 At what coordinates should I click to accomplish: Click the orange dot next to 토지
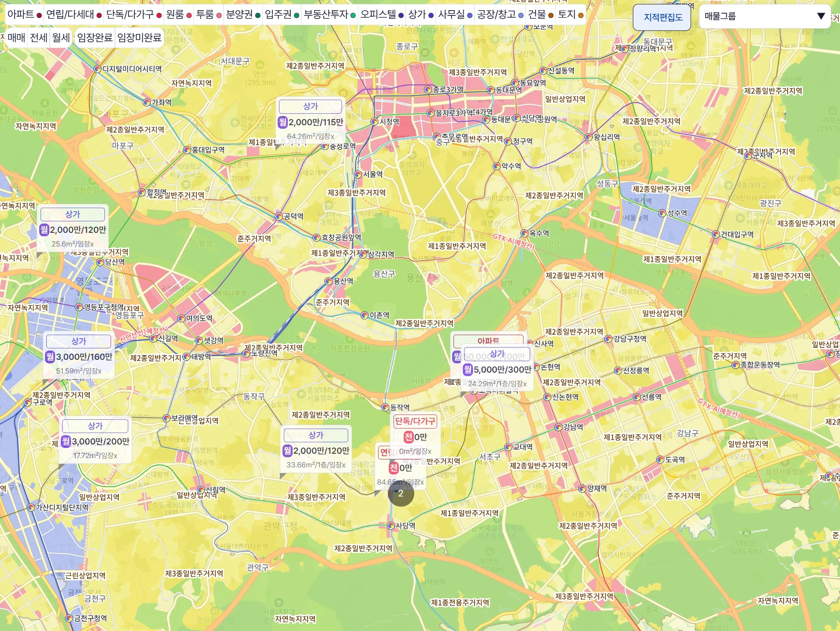(581, 15)
